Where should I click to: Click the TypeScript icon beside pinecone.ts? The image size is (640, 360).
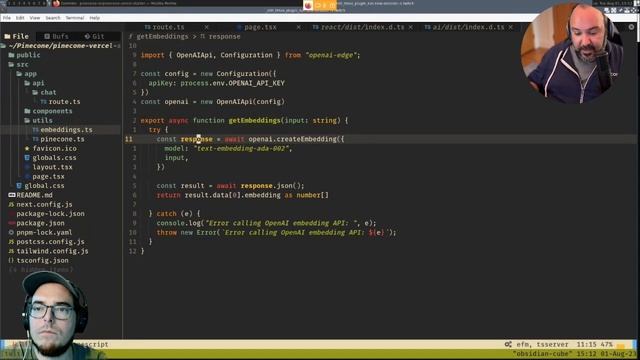pyautogui.click(x=36, y=139)
